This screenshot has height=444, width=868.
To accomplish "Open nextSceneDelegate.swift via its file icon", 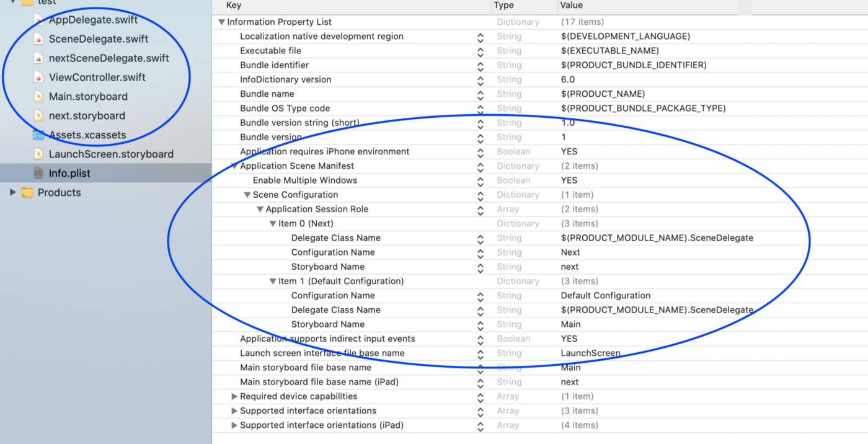I will point(38,58).
